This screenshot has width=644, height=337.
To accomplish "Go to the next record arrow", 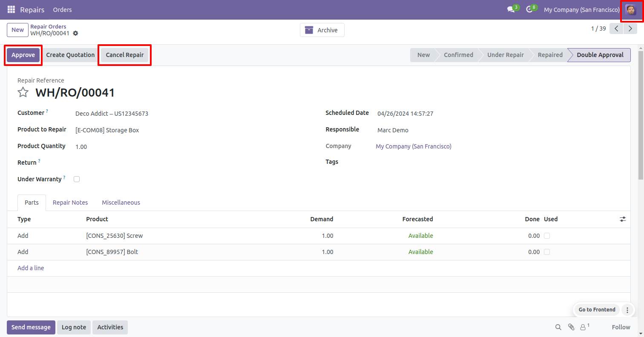I will tap(630, 29).
